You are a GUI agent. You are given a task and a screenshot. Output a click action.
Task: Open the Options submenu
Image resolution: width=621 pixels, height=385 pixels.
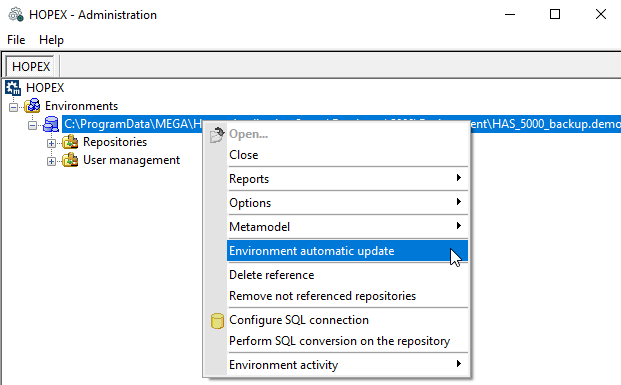click(347, 203)
